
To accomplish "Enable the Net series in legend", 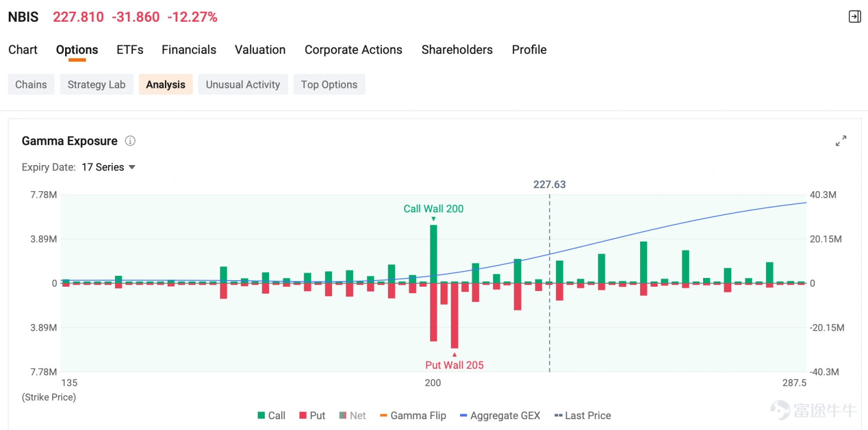I will (x=353, y=415).
